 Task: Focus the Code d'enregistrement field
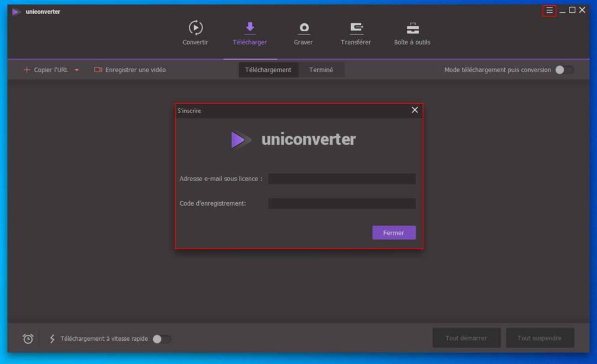[342, 203]
